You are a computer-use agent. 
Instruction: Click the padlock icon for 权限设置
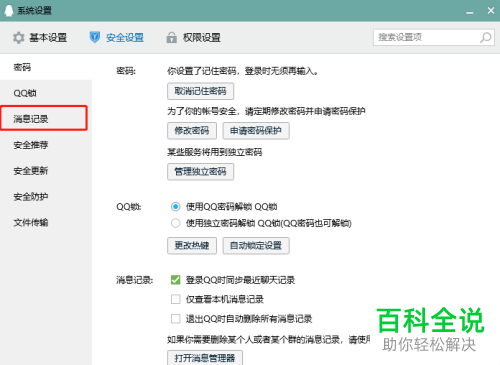(172, 37)
